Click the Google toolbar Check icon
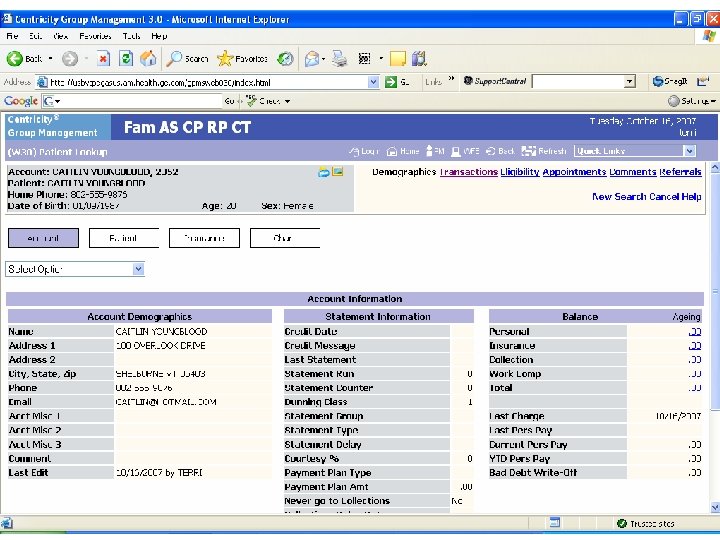Screen dimensions: 720x540 [263, 101]
